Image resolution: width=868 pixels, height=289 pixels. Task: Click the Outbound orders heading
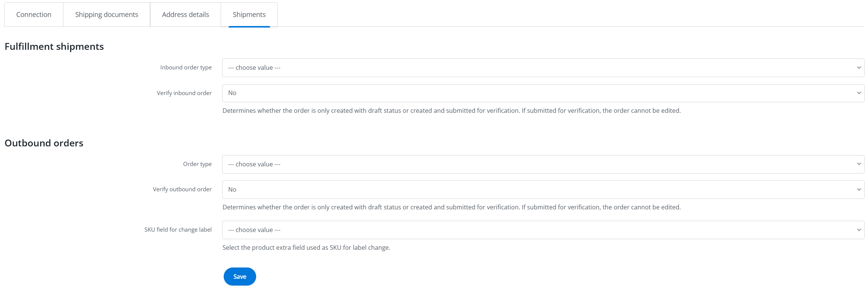click(44, 143)
